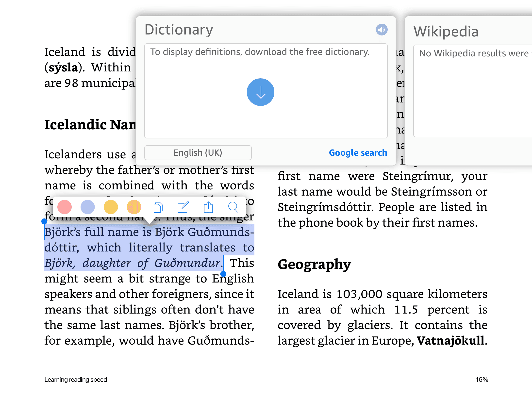Switch to the Wikipedia card
Screen dimensions: 532x399
446,32
